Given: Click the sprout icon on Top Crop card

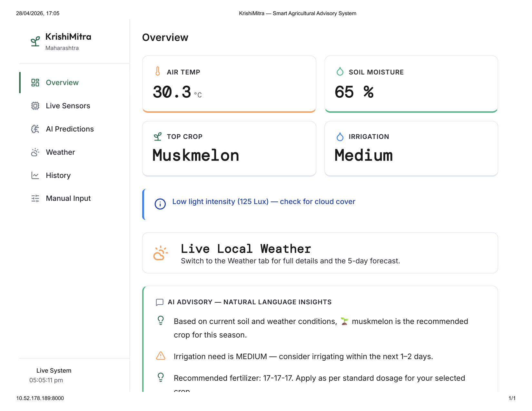Looking at the screenshot, I should (x=158, y=137).
